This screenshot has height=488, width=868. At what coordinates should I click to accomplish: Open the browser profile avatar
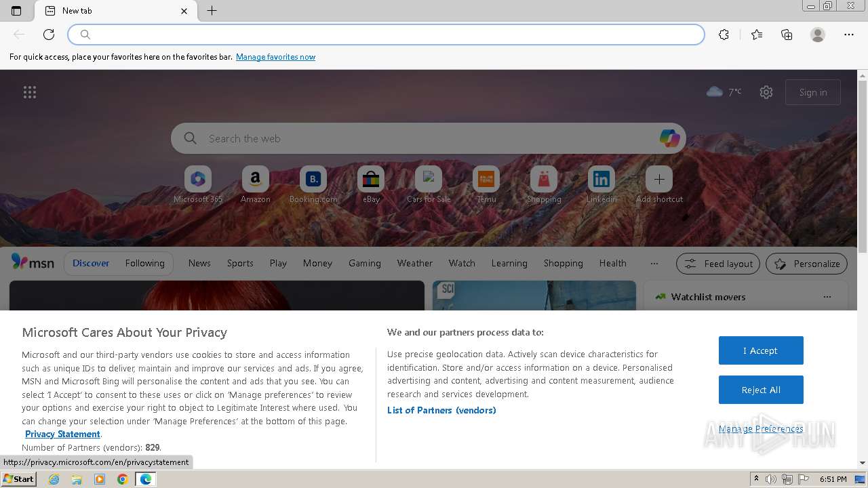pos(818,35)
